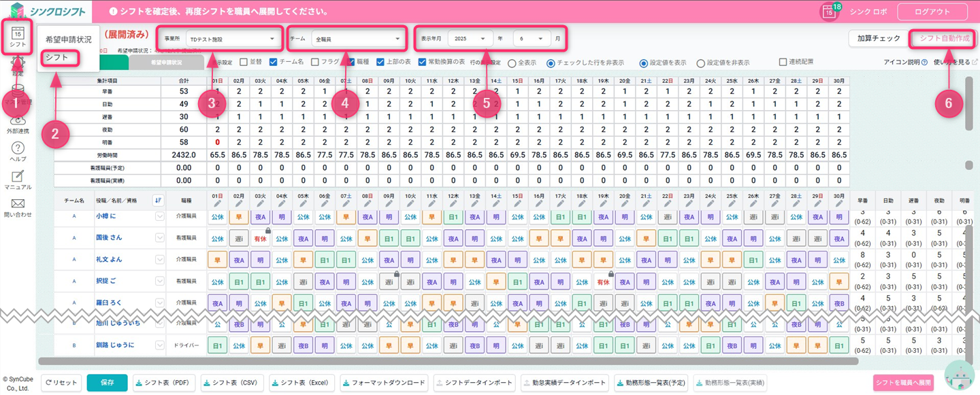Download シフト表 (PDF)
980x395 pixels.
coord(163,383)
